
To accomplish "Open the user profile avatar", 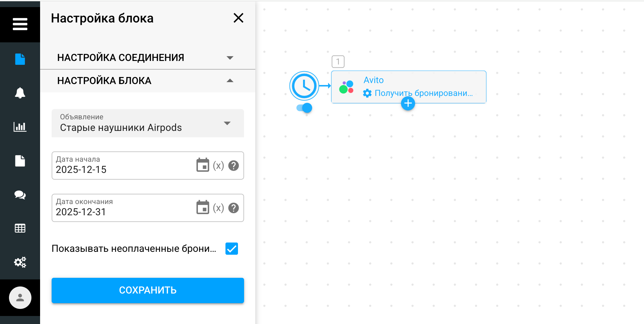I will (20, 298).
